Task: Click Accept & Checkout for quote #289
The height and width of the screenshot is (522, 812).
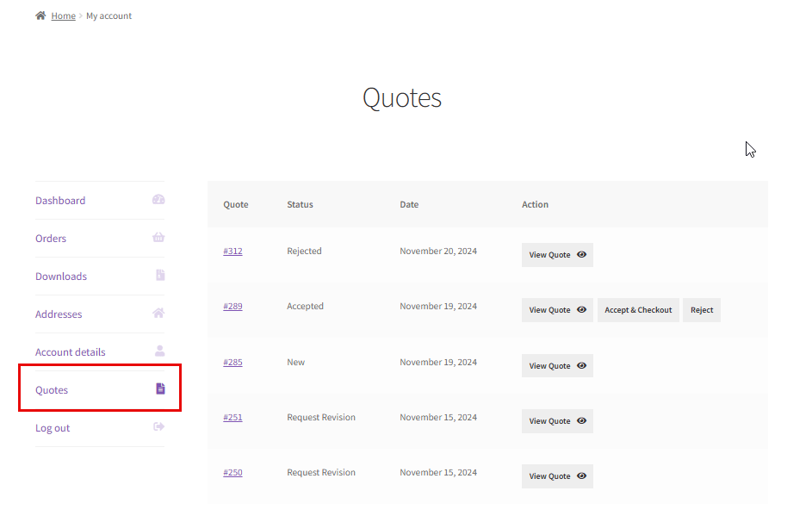Action: coord(638,309)
